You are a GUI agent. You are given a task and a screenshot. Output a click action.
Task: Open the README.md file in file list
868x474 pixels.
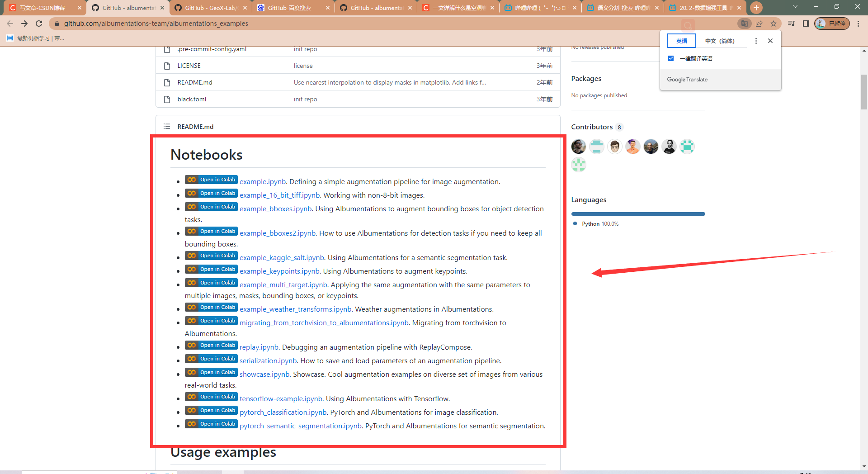(x=195, y=82)
